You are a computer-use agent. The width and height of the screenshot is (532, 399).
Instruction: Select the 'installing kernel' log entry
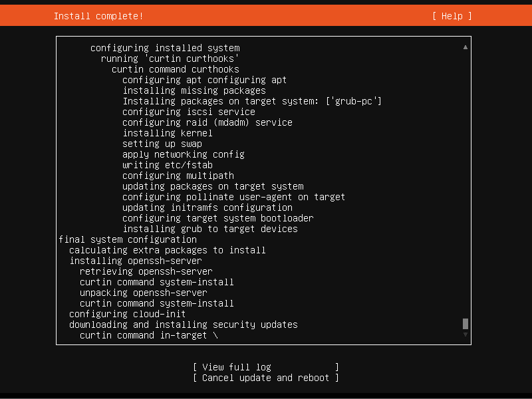168,133
